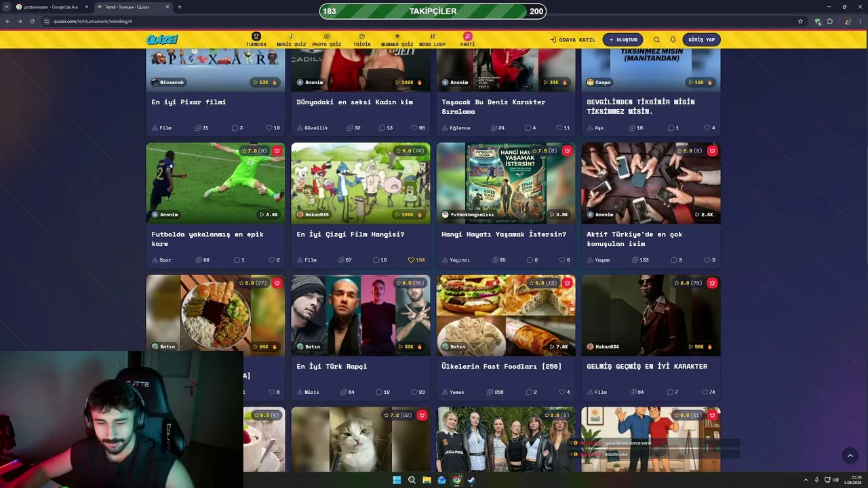Screen dimensions: 868x488
Task: Expand the browser tab search dropdown
Action: [5, 7]
